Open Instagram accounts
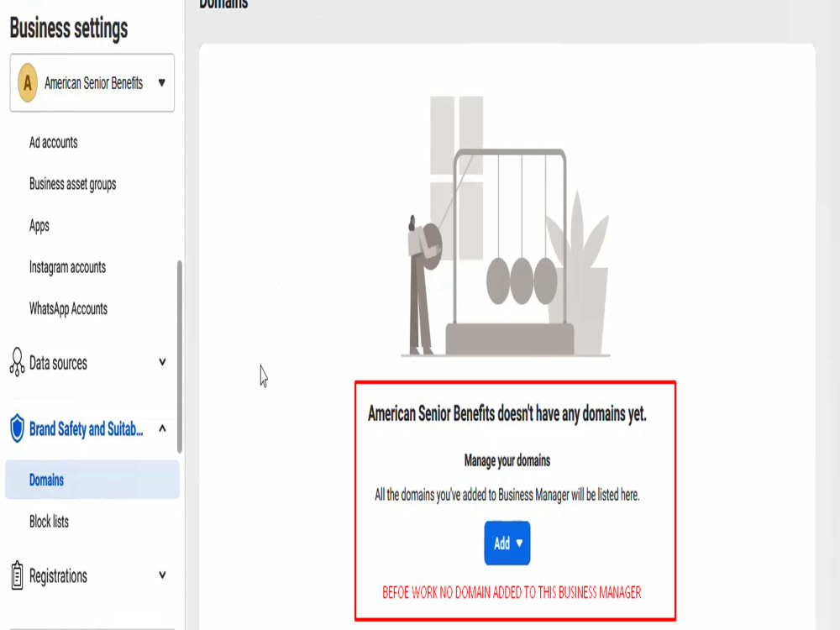The height and width of the screenshot is (630, 840). [67, 267]
